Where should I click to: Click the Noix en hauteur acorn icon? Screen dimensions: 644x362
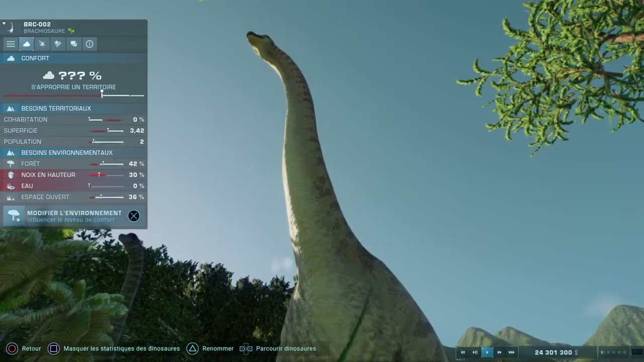coord(11,175)
